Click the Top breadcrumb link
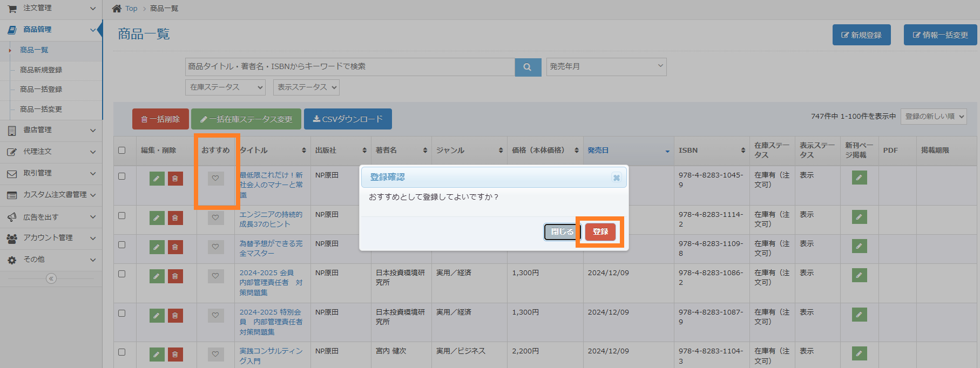The width and height of the screenshot is (980, 368). [131, 9]
